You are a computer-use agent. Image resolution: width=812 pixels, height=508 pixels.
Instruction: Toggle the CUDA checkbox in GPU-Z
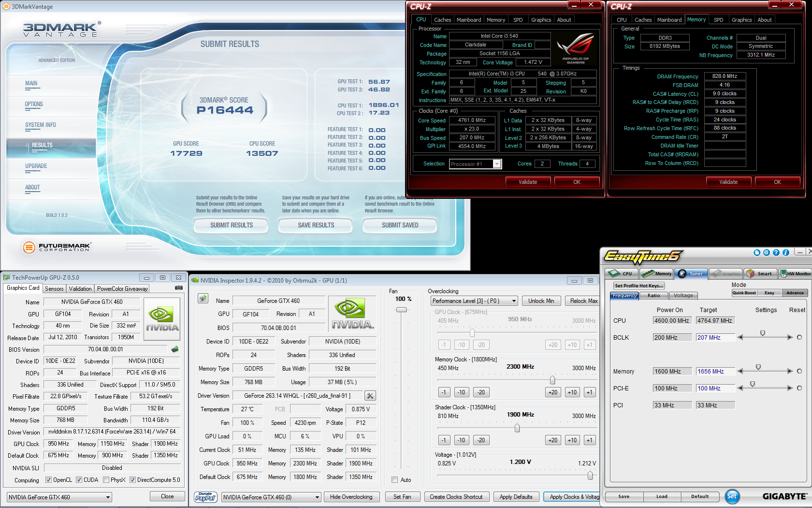pyautogui.click(x=79, y=480)
